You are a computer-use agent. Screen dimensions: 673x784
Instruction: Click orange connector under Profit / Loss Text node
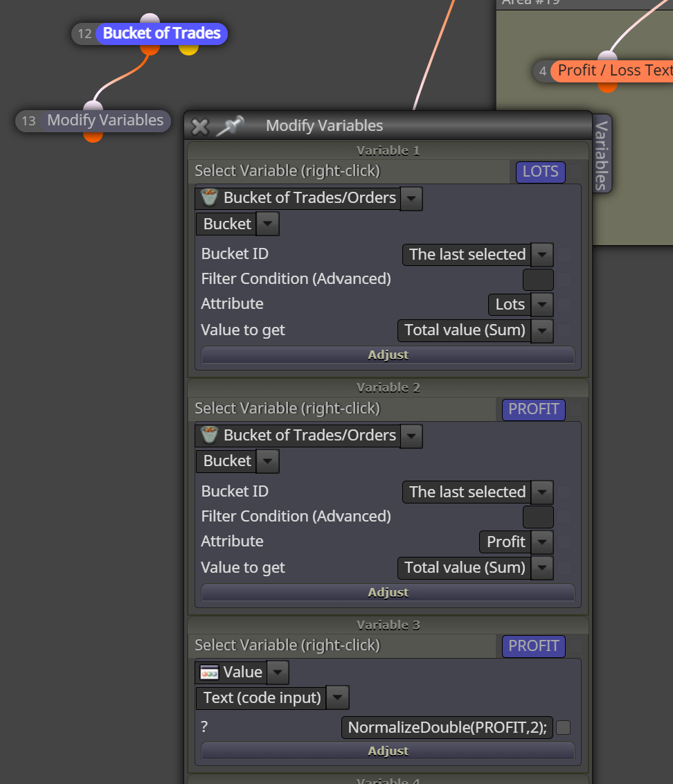(607, 87)
